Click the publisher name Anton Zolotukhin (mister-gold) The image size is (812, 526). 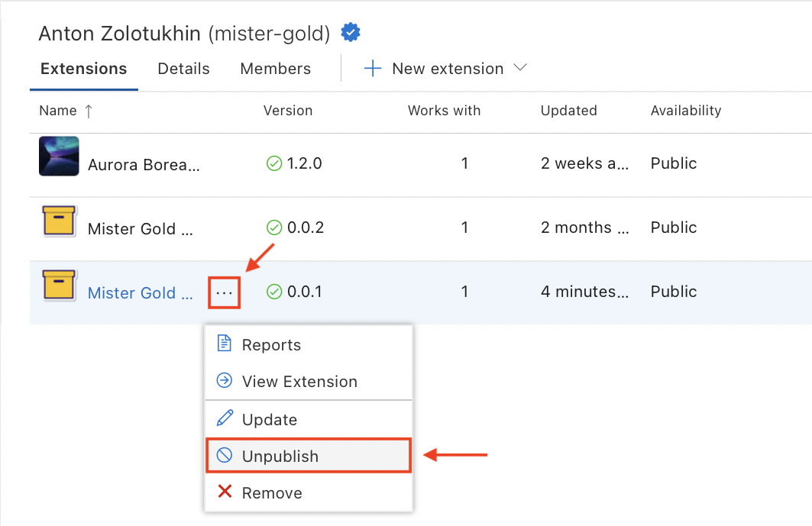(x=184, y=34)
